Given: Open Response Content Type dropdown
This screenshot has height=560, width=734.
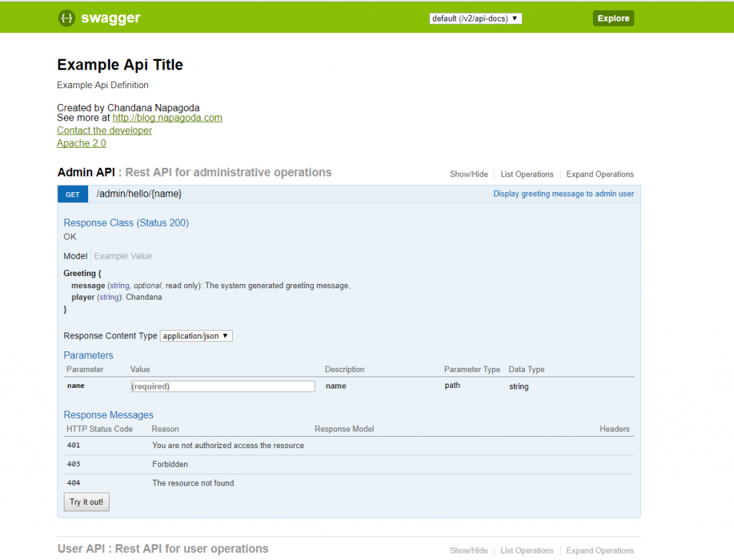Looking at the screenshot, I should pos(196,336).
